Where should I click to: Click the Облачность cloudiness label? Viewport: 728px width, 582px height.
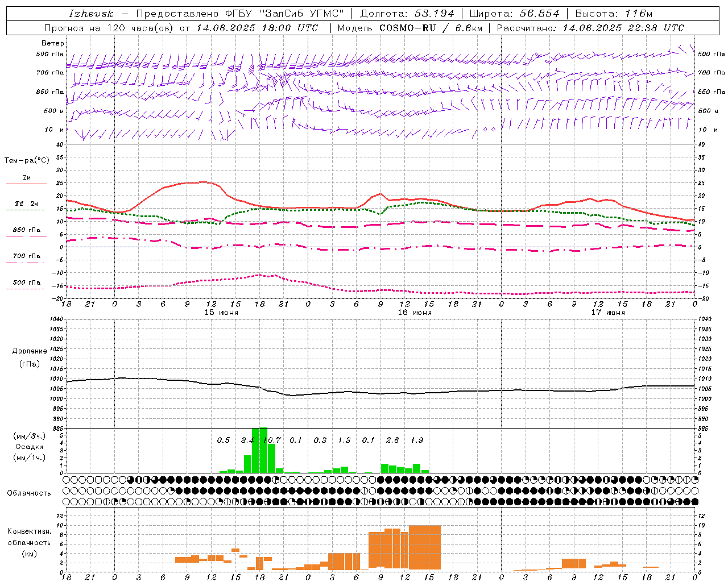[29, 493]
